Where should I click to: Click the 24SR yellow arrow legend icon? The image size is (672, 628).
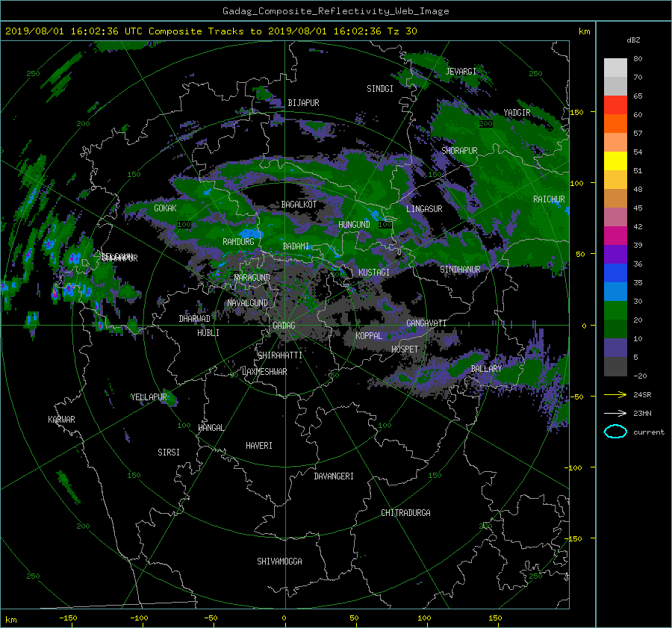pyautogui.click(x=615, y=395)
